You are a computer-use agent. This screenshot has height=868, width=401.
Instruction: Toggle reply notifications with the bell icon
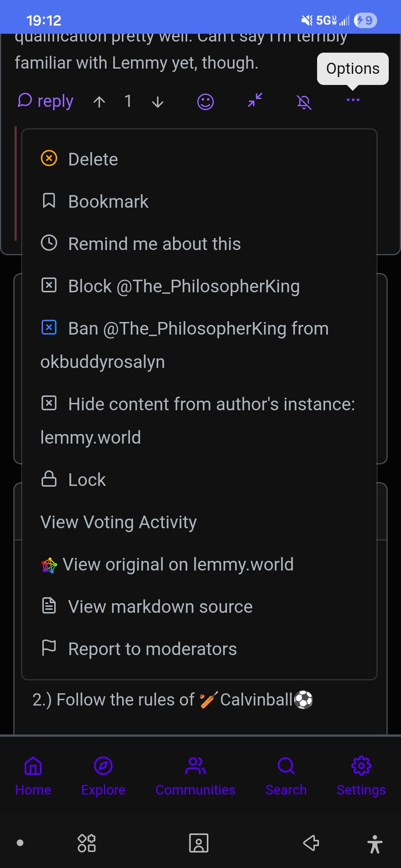coord(304,102)
